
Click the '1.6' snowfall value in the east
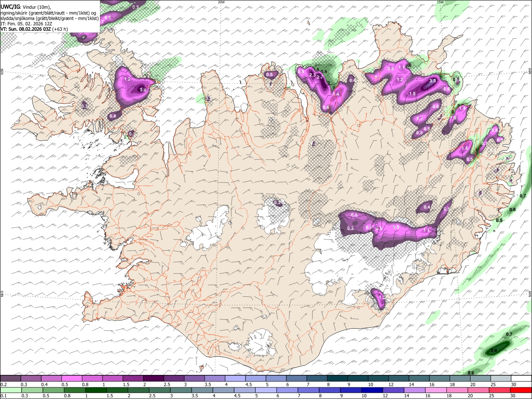pos(465,148)
